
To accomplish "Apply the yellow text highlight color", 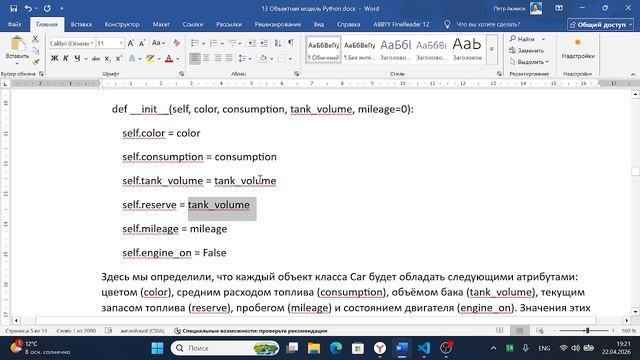I will click(150, 59).
